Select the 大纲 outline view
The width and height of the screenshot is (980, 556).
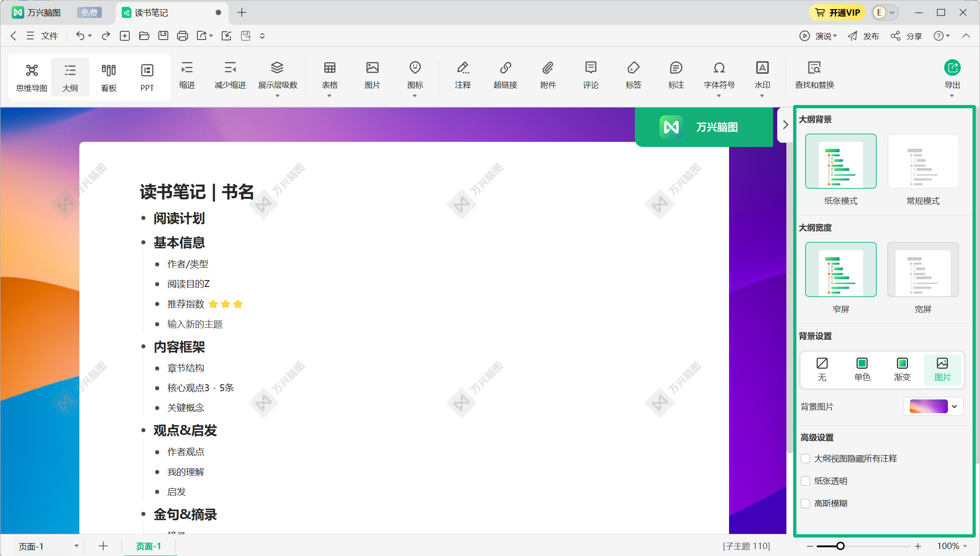[70, 77]
